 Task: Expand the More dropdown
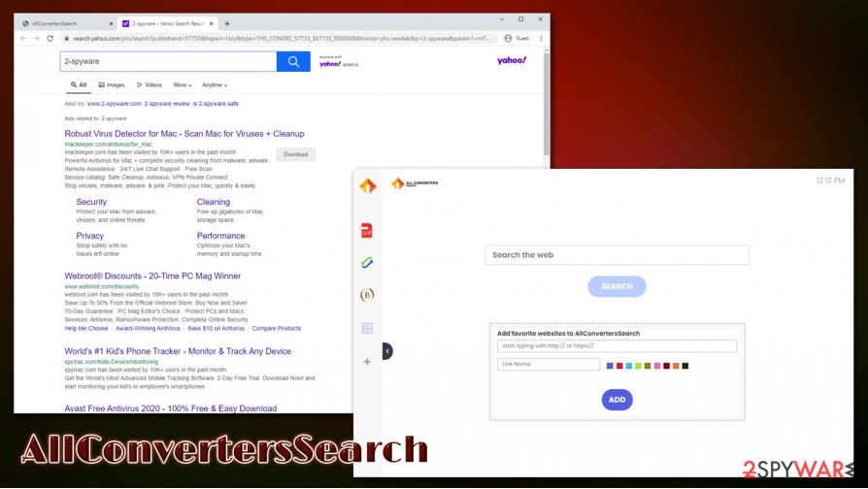(x=183, y=85)
